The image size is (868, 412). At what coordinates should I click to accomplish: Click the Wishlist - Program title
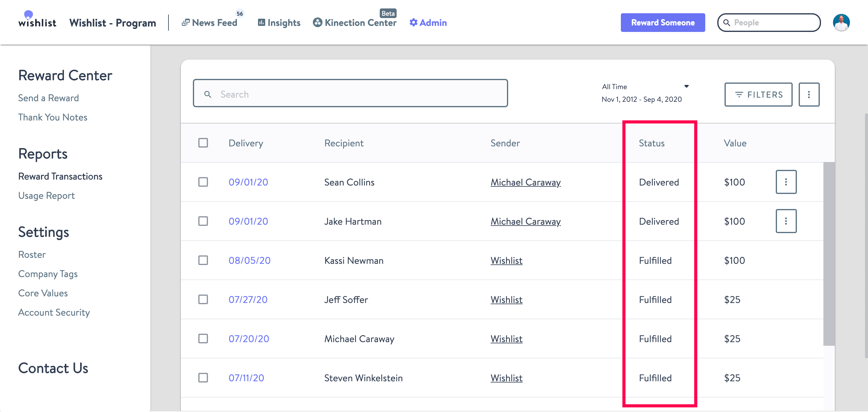coord(112,23)
